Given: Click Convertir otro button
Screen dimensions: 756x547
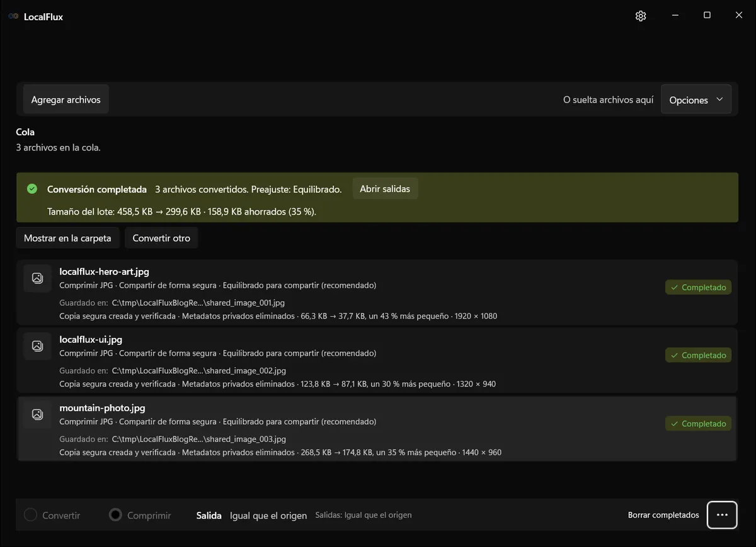Looking at the screenshot, I should 161,238.
